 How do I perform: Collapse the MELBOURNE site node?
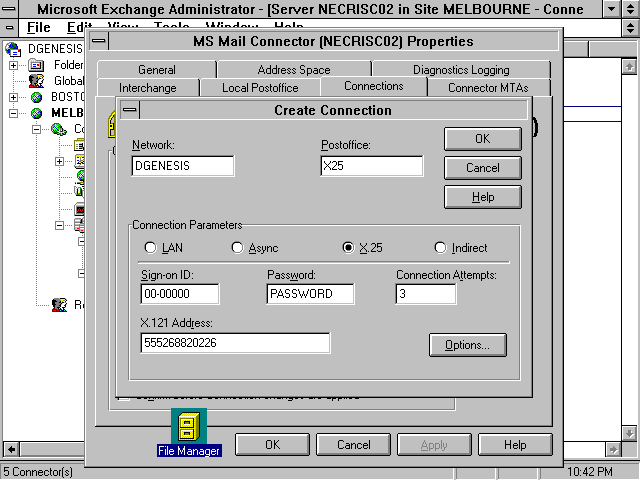click(x=13, y=113)
